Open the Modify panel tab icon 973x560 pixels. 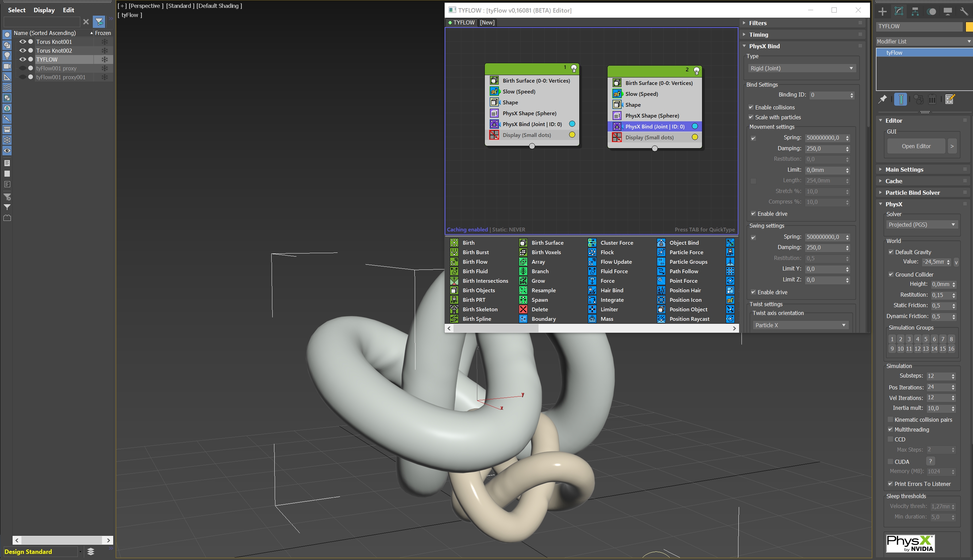[x=899, y=12]
